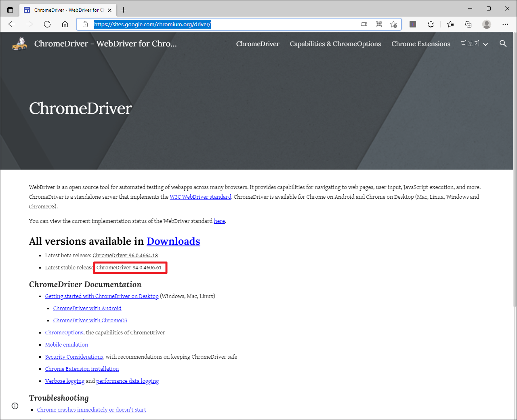Open the Downloads link

[173, 241]
